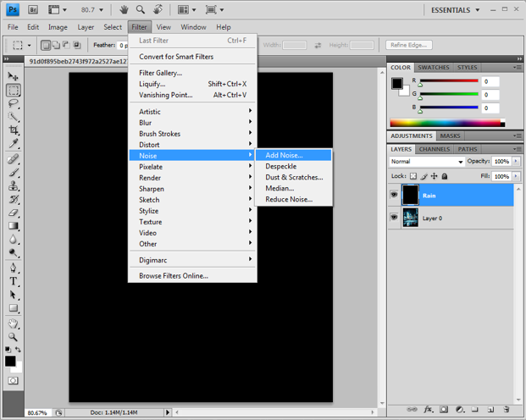The width and height of the screenshot is (526, 420).
Task: Select the Move tool
Action: 14,76
